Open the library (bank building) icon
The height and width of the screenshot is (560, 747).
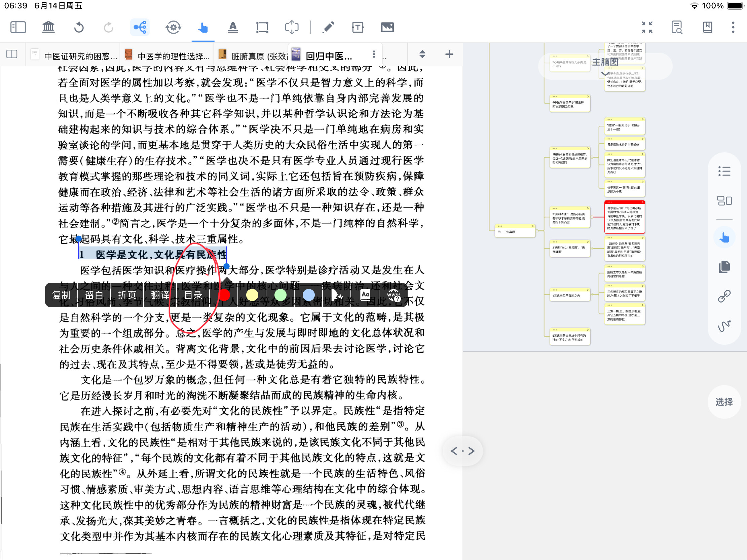tap(48, 27)
